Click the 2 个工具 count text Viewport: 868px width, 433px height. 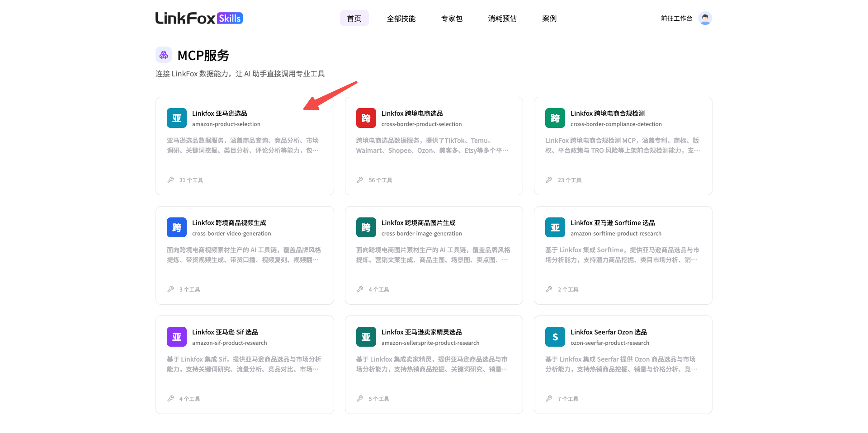point(568,289)
